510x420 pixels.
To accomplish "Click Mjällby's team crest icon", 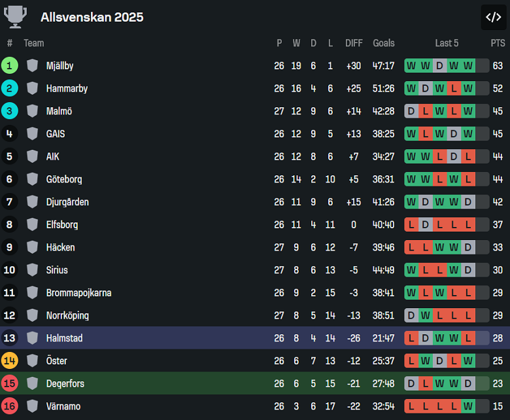I will click(x=33, y=65).
